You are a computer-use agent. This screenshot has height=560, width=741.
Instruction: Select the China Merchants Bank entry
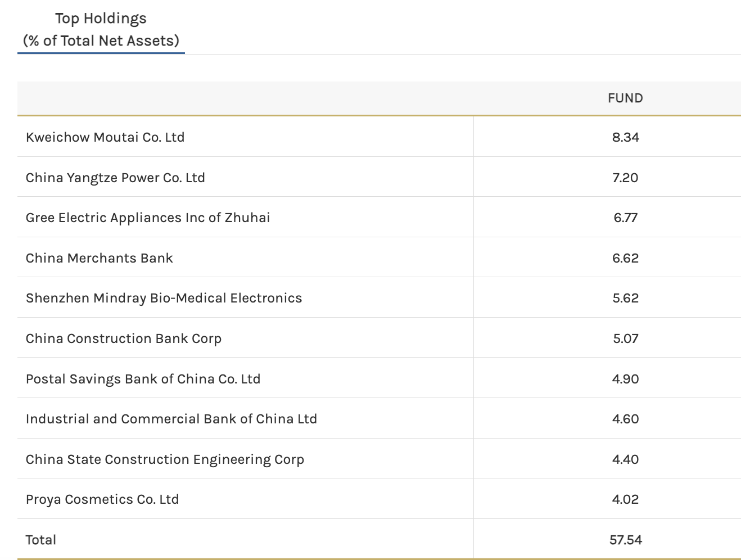click(x=100, y=258)
